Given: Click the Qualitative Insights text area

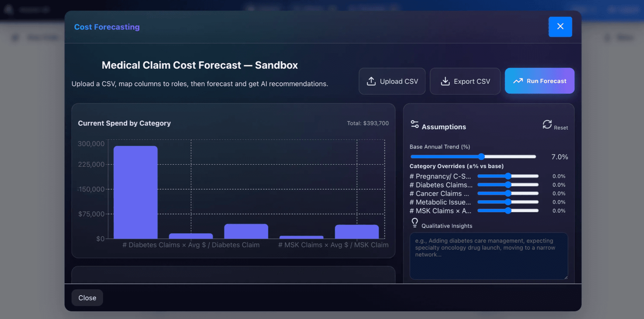Looking at the screenshot, I should [489, 256].
